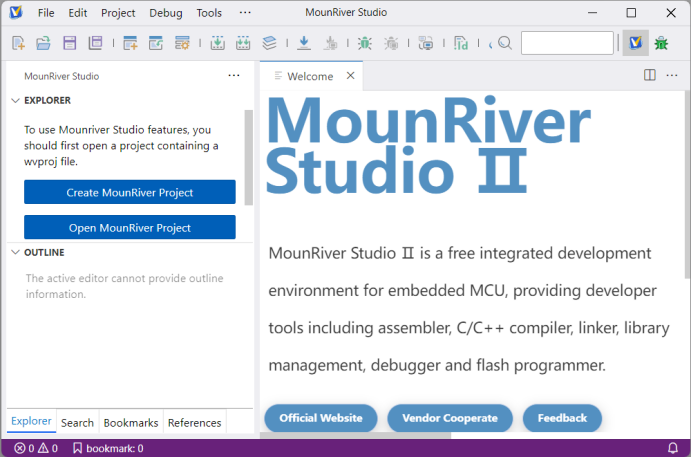
Task: Click the stacked layers toolbar icon
Action: (269, 43)
